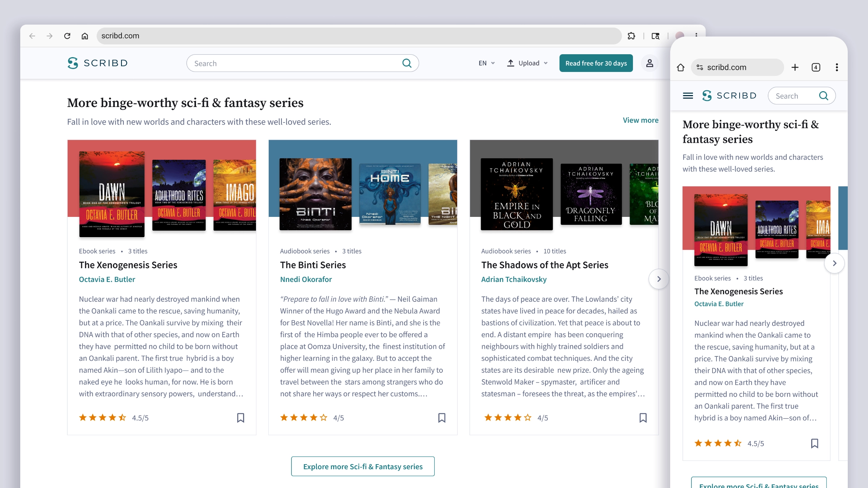
Task: Bookmark The Shadows of the Apt Series
Action: [643, 418]
